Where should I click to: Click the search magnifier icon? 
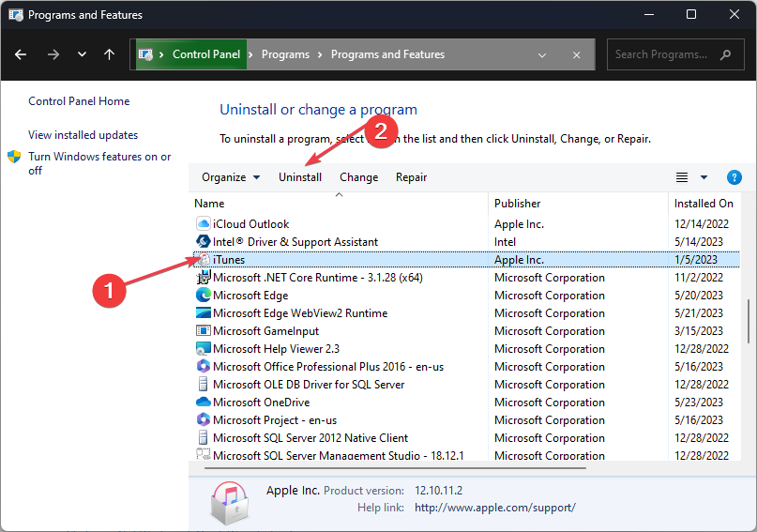click(x=725, y=54)
